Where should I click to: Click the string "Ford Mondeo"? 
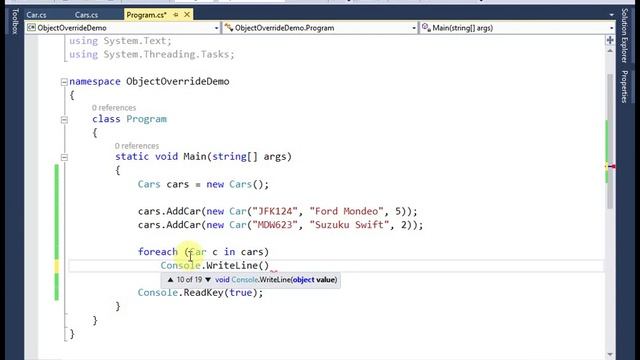point(347,211)
